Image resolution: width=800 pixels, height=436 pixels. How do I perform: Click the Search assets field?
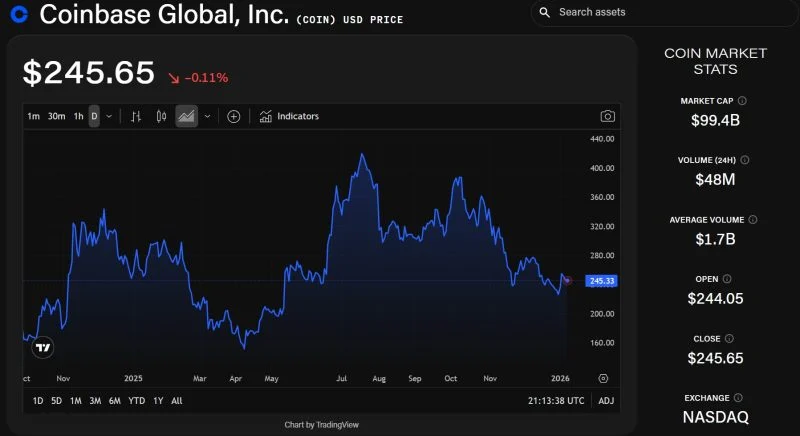pos(662,12)
